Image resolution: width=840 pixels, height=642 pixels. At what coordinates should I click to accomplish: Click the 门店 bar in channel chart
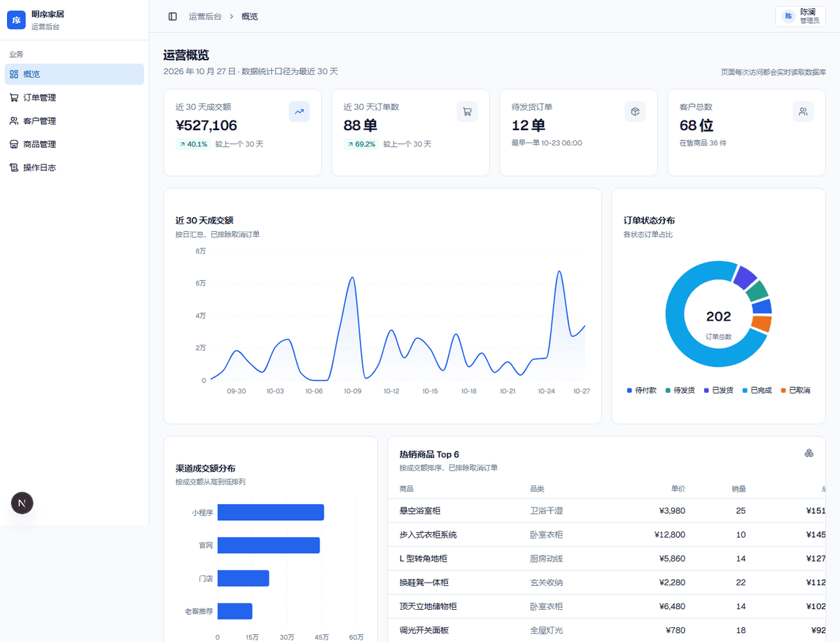[x=243, y=578]
